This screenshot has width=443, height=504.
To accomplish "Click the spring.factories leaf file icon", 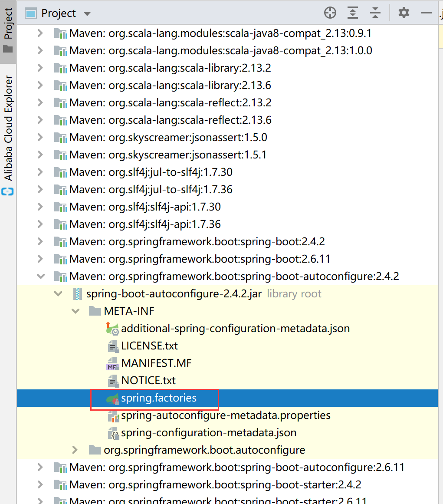I will 112,399.
